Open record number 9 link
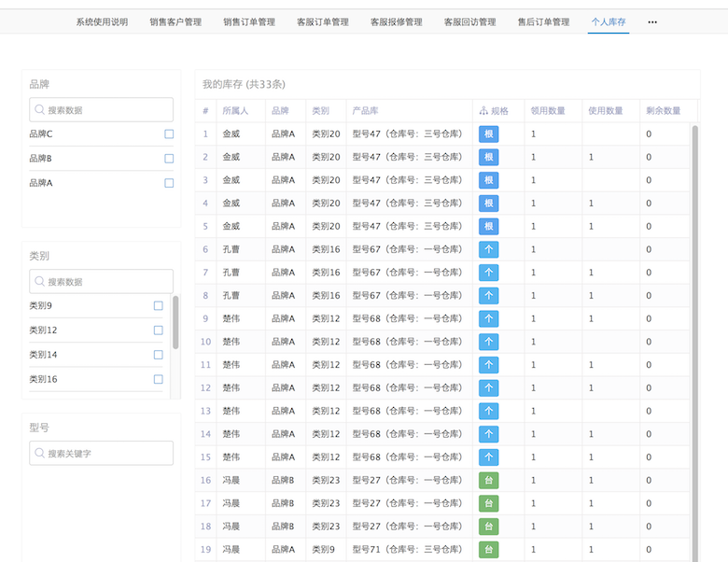Screen dimensions: 728x562 coord(205,319)
